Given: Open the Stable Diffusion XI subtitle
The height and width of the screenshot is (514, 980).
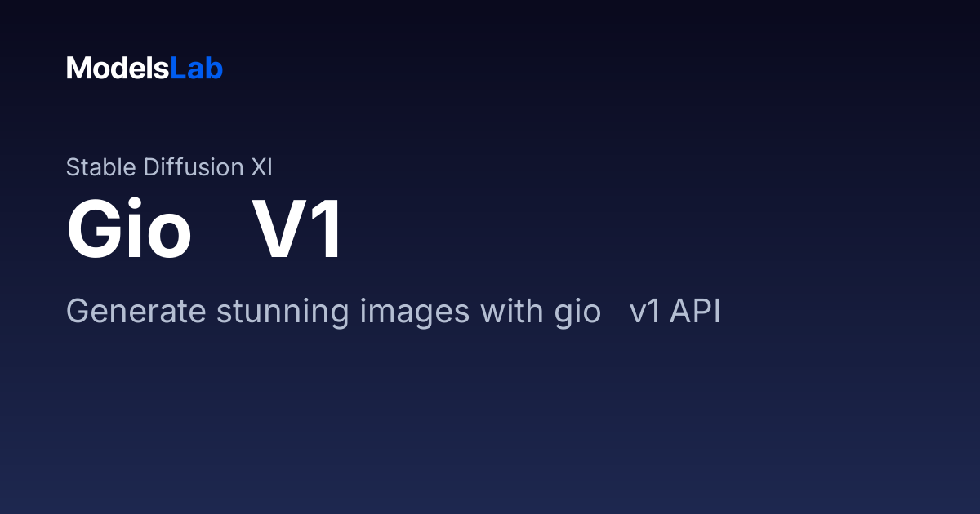Looking at the screenshot, I should tap(169, 167).
